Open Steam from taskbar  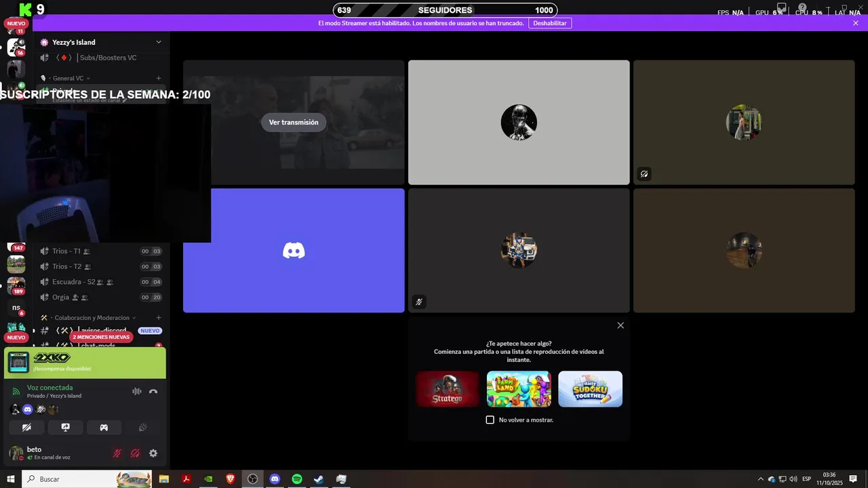[x=319, y=479]
